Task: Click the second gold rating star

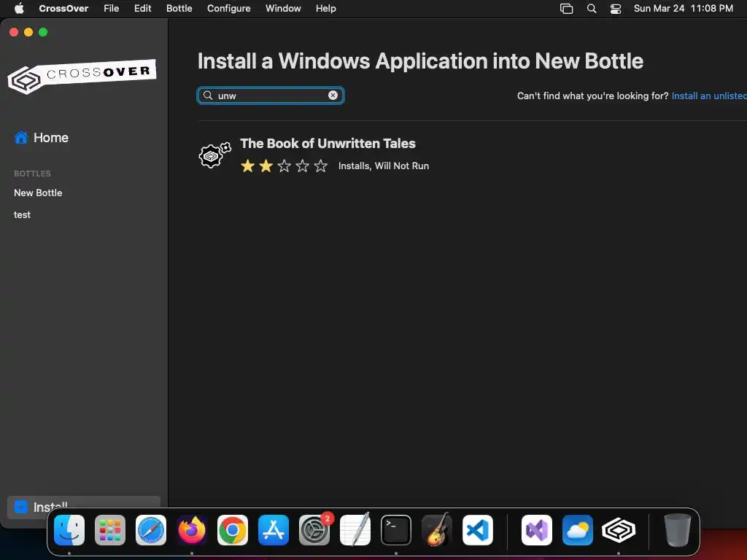Action: point(266,166)
